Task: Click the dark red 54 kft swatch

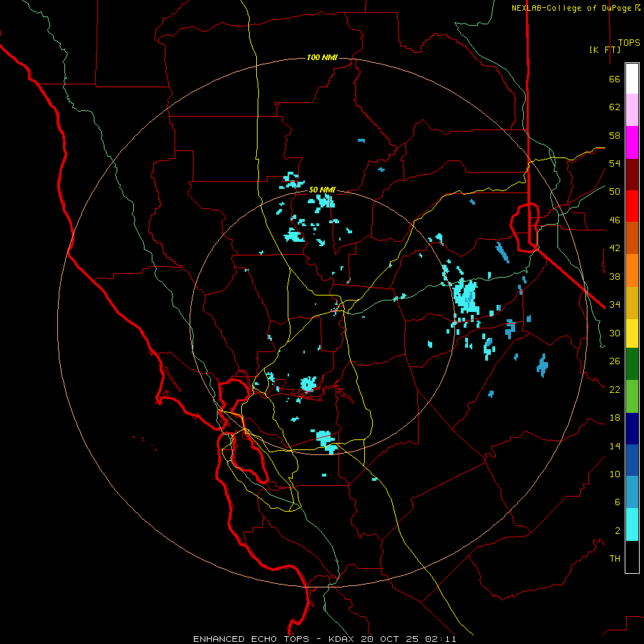Action: 632,175
